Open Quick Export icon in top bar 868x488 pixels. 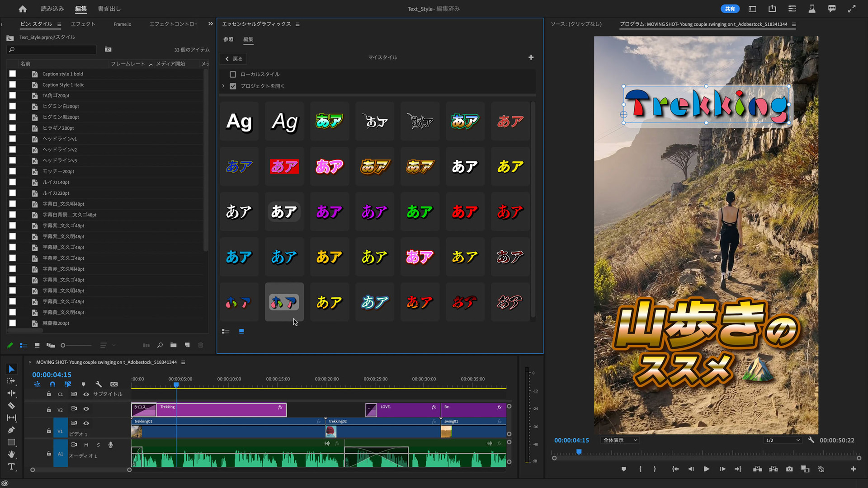coord(772,9)
